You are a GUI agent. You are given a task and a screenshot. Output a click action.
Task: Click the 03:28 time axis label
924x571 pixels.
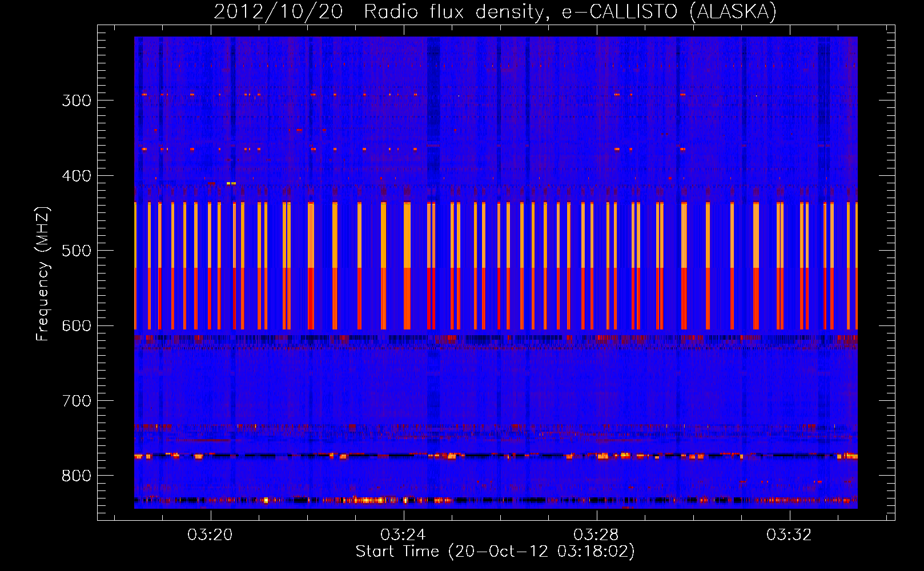(596, 535)
